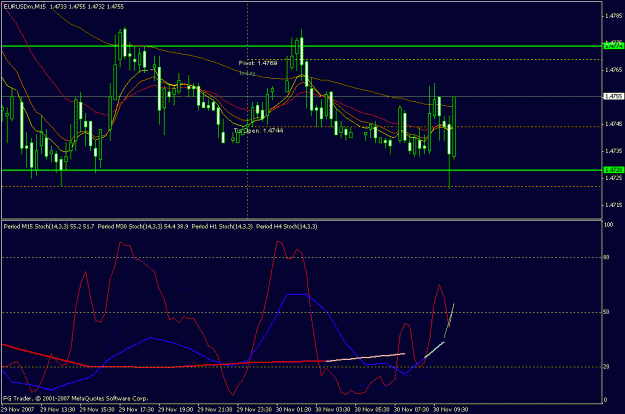Click the current price 1.4755 label
Viewport: 625px width, 414px height.
[x=613, y=96]
